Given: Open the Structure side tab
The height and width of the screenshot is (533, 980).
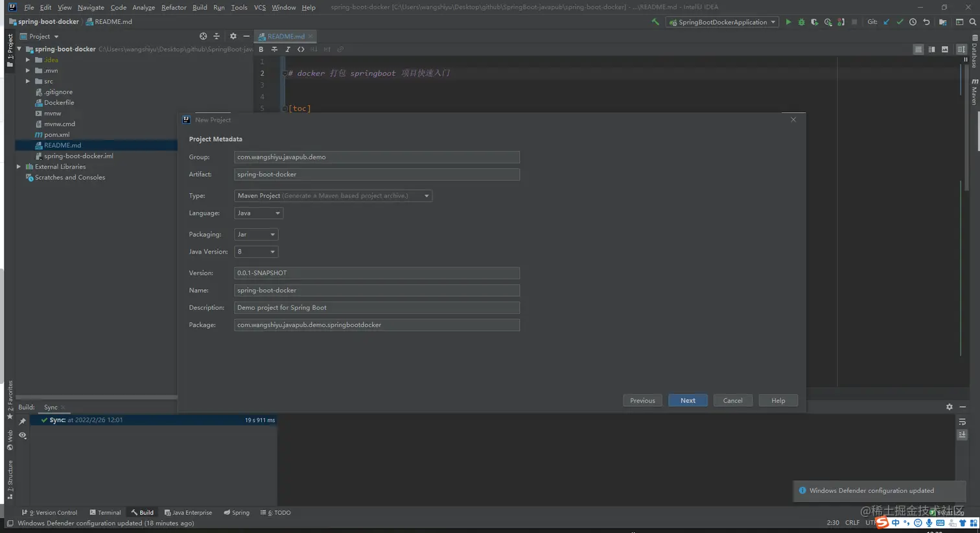Looking at the screenshot, I should tap(10, 480).
